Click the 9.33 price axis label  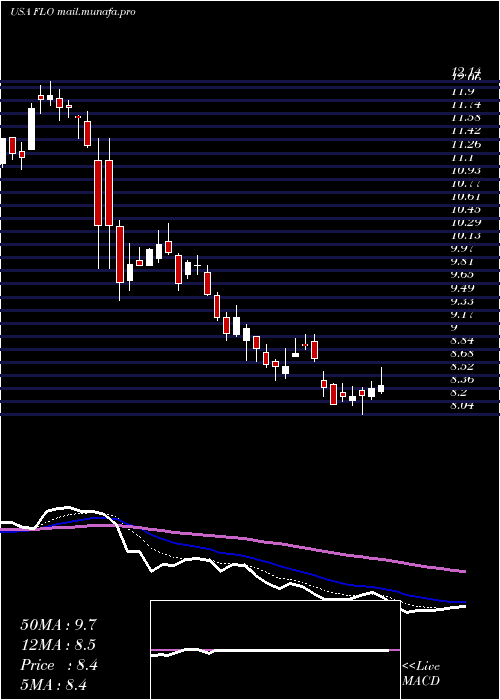click(463, 301)
